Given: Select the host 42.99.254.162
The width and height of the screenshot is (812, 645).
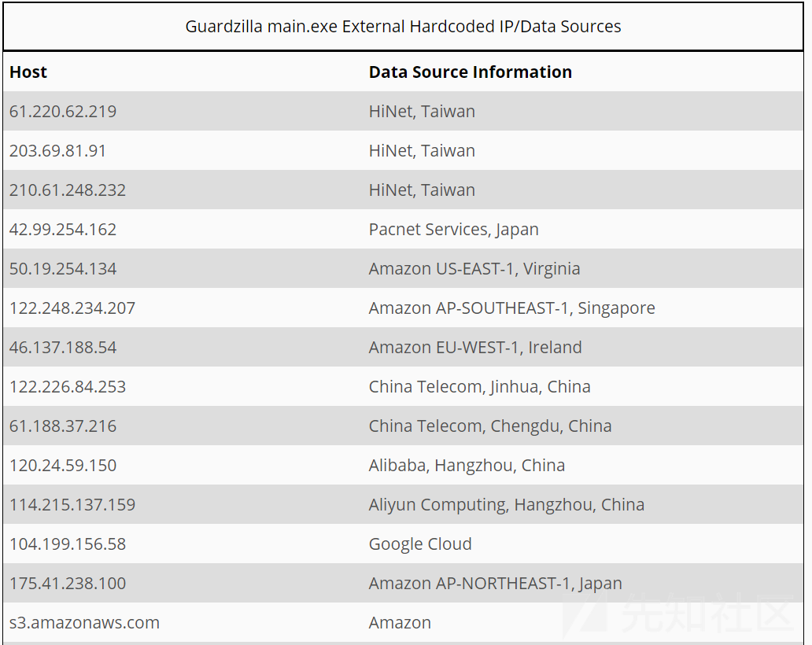Looking at the screenshot, I should 63,230.
